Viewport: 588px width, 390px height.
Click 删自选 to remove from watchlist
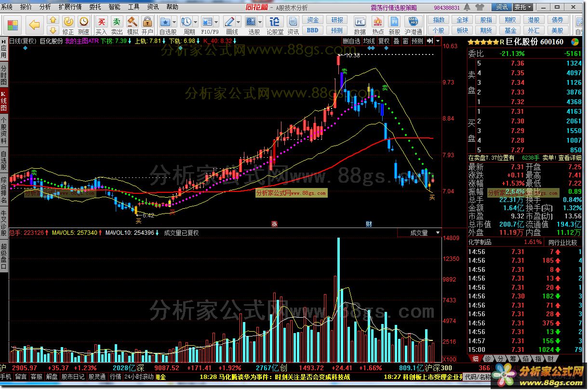coord(351,41)
